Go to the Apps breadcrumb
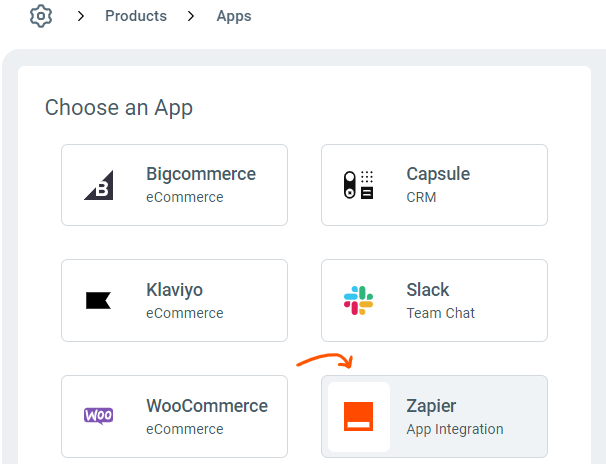Image resolution: width=606 pixels, height=464 pixels. click(x=234, y=16)
